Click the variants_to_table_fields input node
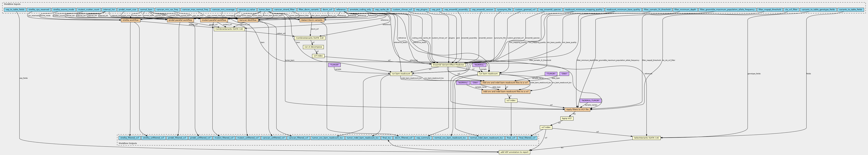The width and height of the screenshot is (868, 155). coord(850,10)
